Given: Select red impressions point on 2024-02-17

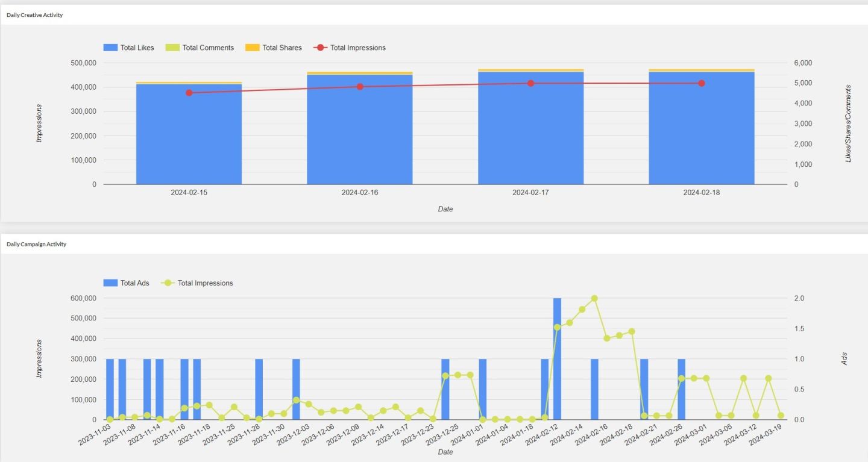Looking at the screenshot, I should pos(530,83).
